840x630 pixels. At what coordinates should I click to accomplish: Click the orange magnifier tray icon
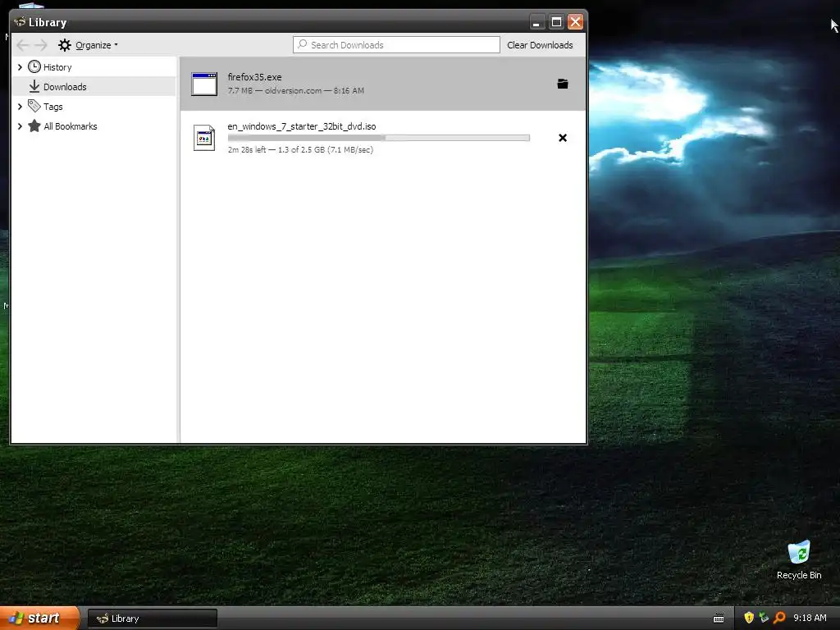779,618
